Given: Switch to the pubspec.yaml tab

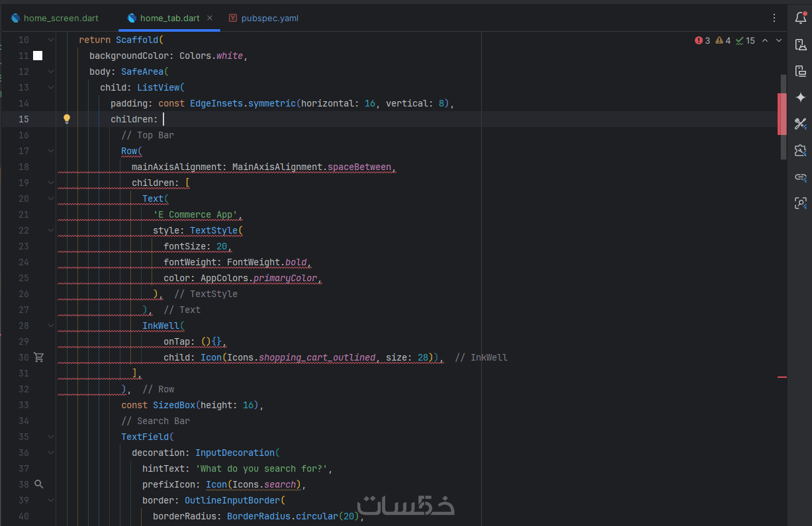Looking at the screenshot, I should point(269,18).
